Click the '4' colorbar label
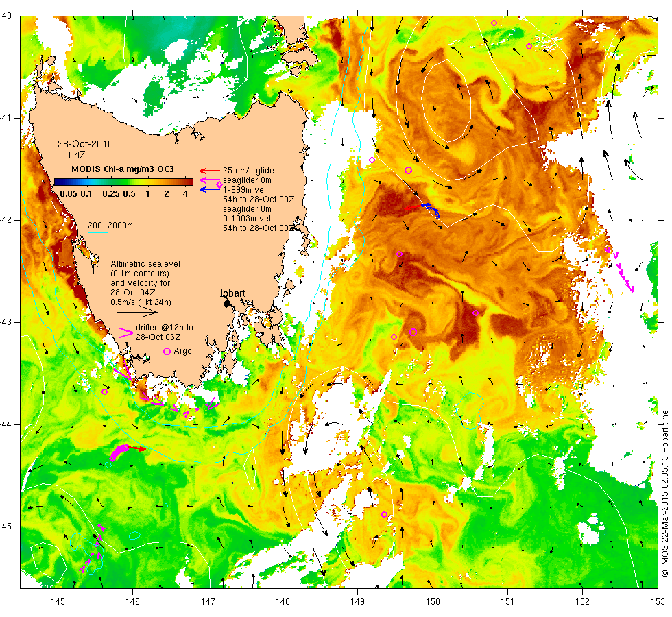Screen dimensions: 672x617 pos(185,193)
